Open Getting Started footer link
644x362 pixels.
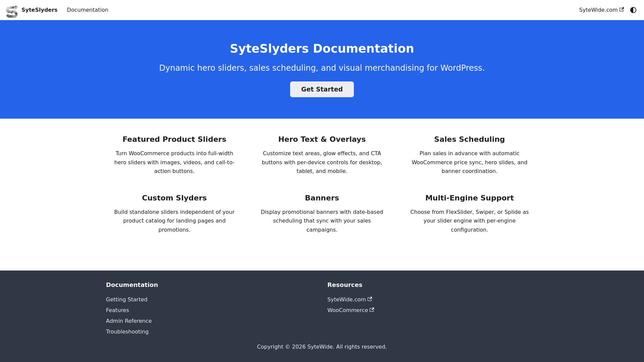coord(126,299)
